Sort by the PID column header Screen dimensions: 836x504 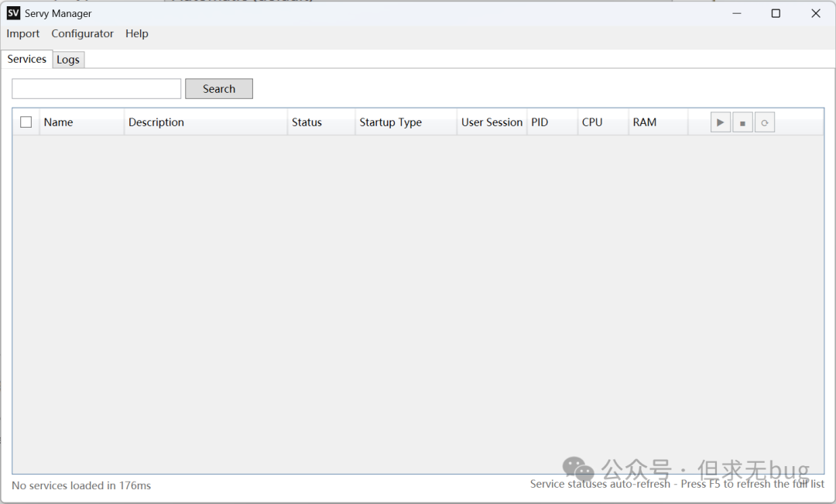pos(540,122)
